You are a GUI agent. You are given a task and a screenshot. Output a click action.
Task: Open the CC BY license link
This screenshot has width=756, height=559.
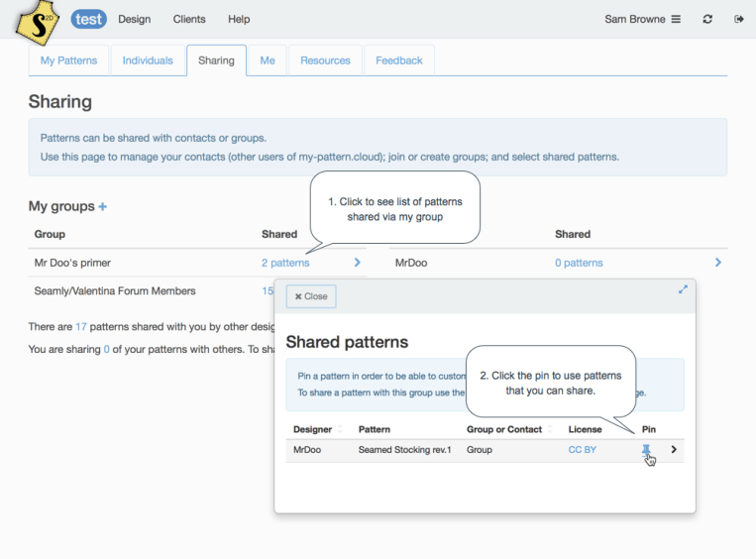point(582,450)
